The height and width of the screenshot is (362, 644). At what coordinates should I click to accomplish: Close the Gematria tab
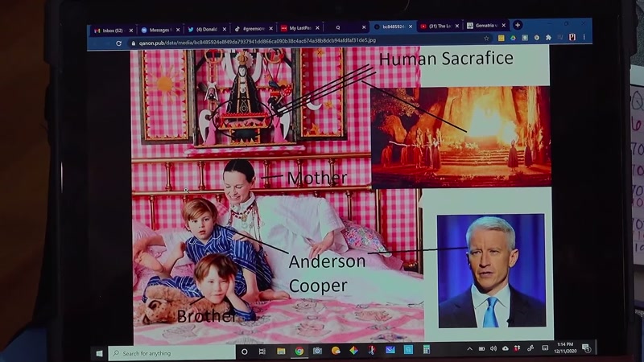(504, 25)
